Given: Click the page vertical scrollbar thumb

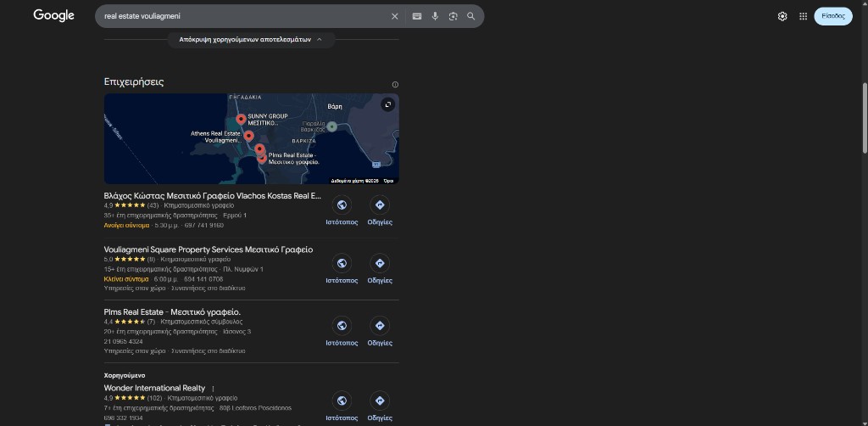Looking at the screenshot, I should [864, 118].
